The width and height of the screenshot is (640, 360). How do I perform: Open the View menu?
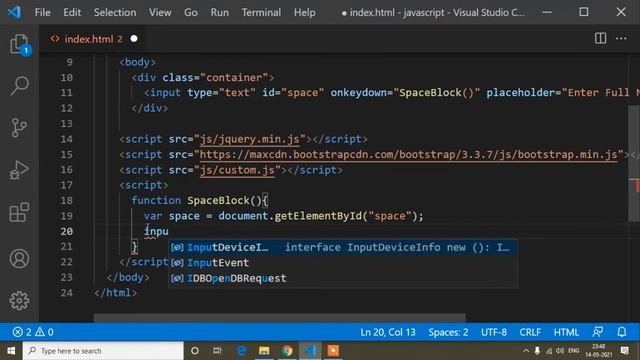coord(160,12)
